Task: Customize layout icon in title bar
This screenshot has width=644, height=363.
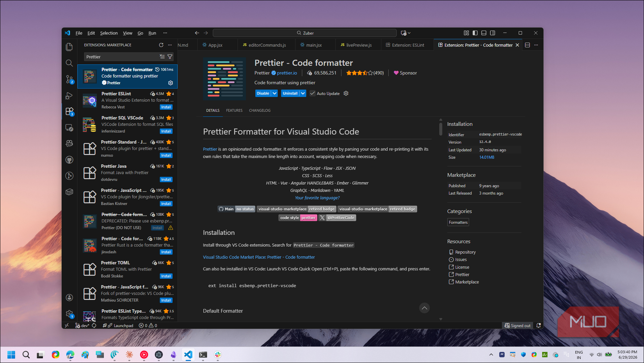Action: click(x=466, y=33)
